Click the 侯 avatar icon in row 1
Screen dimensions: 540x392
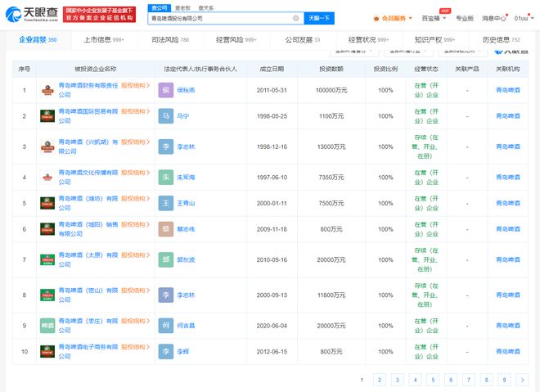point(166,90)
